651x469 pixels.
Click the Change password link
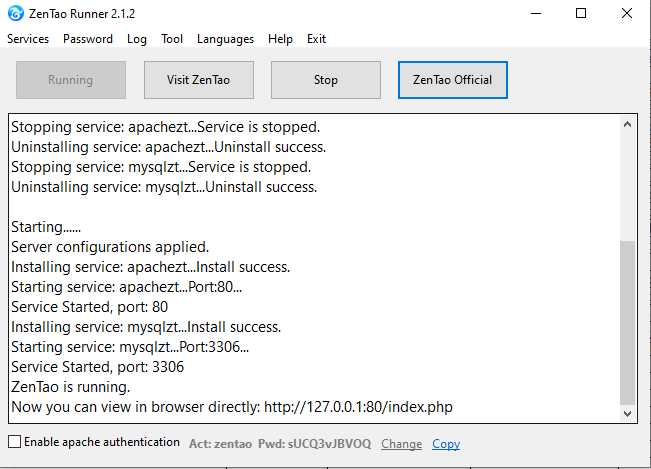point(401,443)
